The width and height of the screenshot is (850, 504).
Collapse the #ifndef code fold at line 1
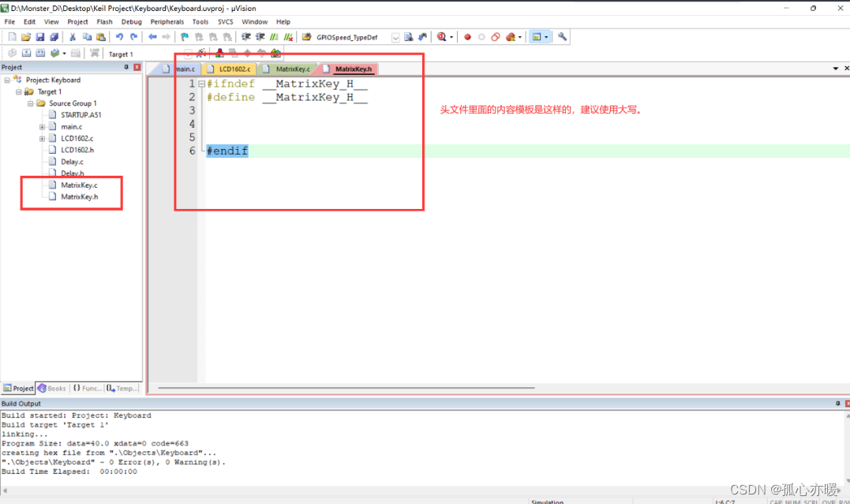pyautogui.click(x=202, y=84)
